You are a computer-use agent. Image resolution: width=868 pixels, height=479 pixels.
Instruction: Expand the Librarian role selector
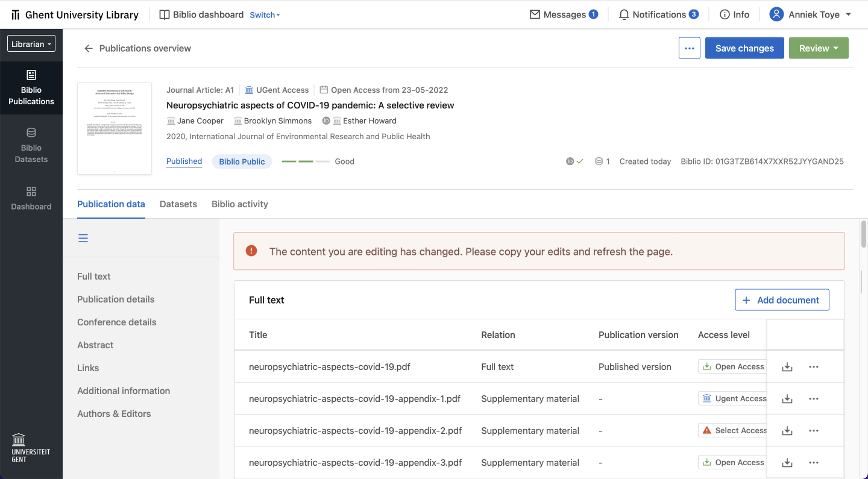pos(31,43)
